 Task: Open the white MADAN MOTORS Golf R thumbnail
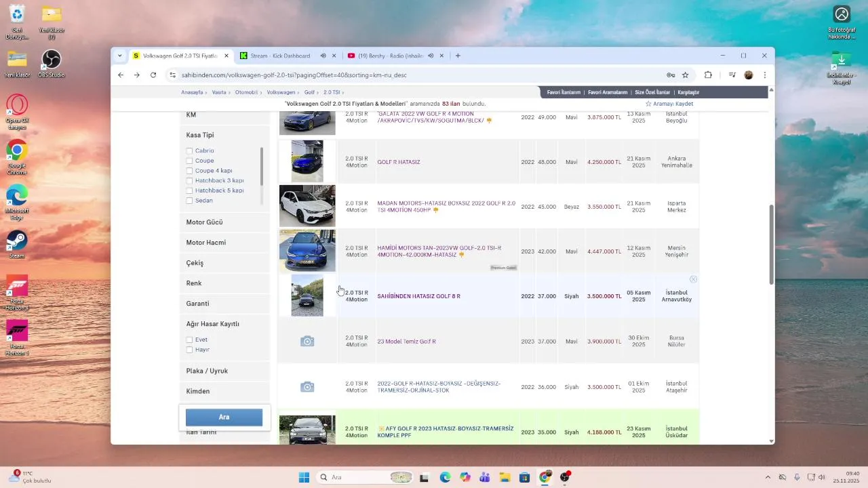(x=307, y=206)
